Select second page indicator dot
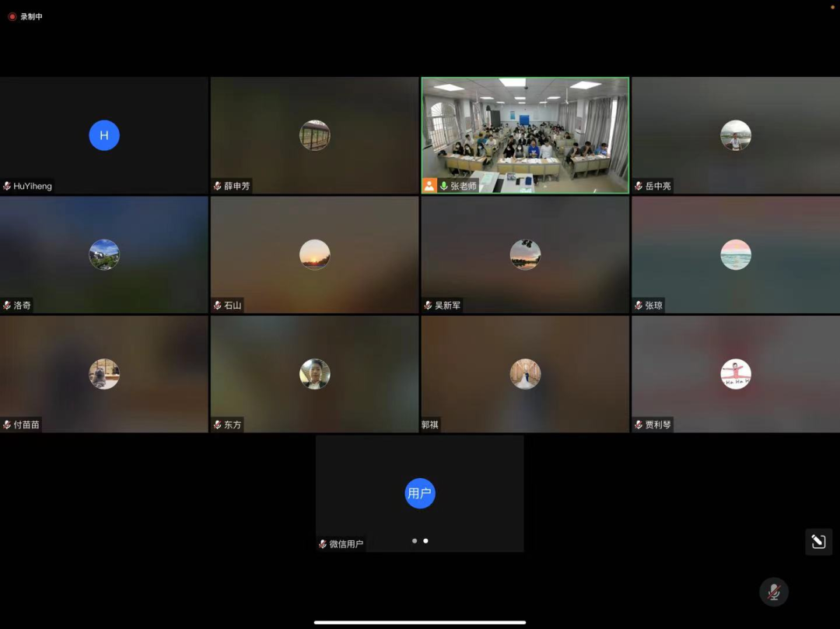This screenshot has width=840, height=629. pyautogui.click(x=425, y=540)
